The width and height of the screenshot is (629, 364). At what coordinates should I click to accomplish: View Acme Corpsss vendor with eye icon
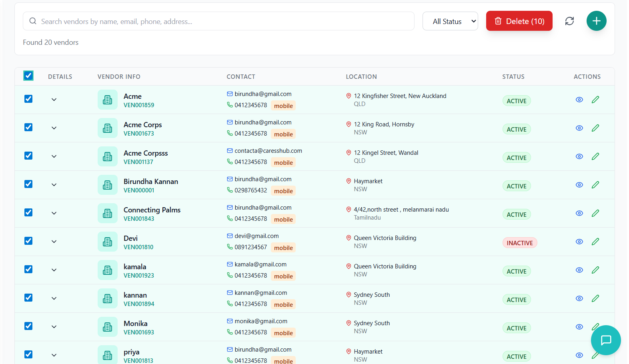[579, 156]
